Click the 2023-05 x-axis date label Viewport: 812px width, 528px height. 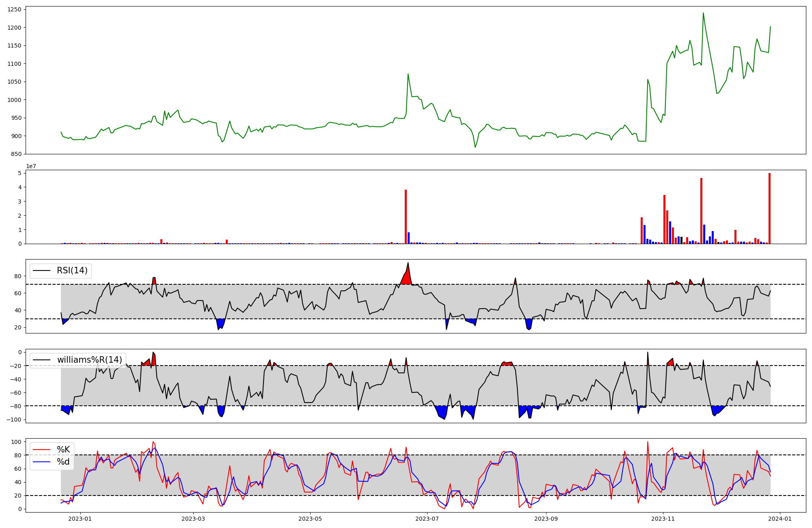coord(310,519)
